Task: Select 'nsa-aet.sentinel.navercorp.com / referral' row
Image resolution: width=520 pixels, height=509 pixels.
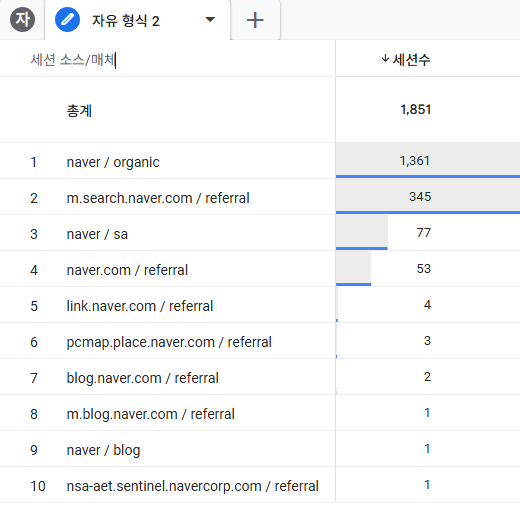Action: pos(193,486)
